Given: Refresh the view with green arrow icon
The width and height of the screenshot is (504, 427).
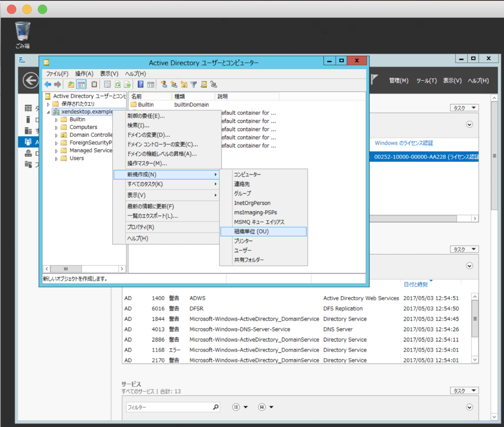Looking at the screenshot, I should 118,84.
